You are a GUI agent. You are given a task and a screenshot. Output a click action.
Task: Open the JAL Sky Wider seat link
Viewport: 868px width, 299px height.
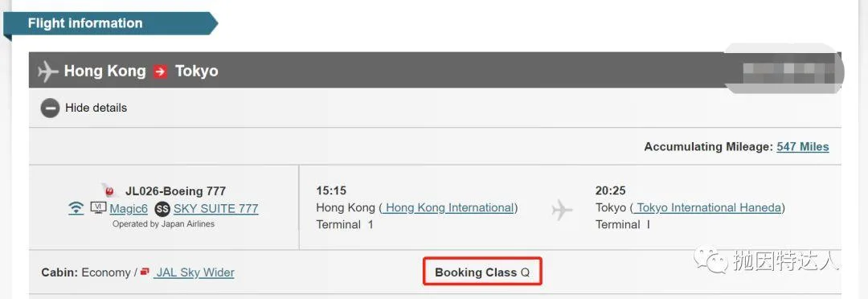click(x=194, y=272)
